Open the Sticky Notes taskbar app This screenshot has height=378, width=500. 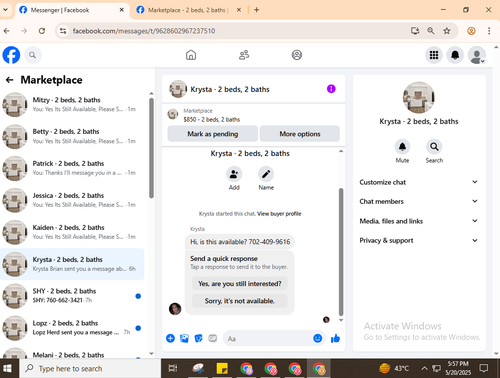(222, 368)
